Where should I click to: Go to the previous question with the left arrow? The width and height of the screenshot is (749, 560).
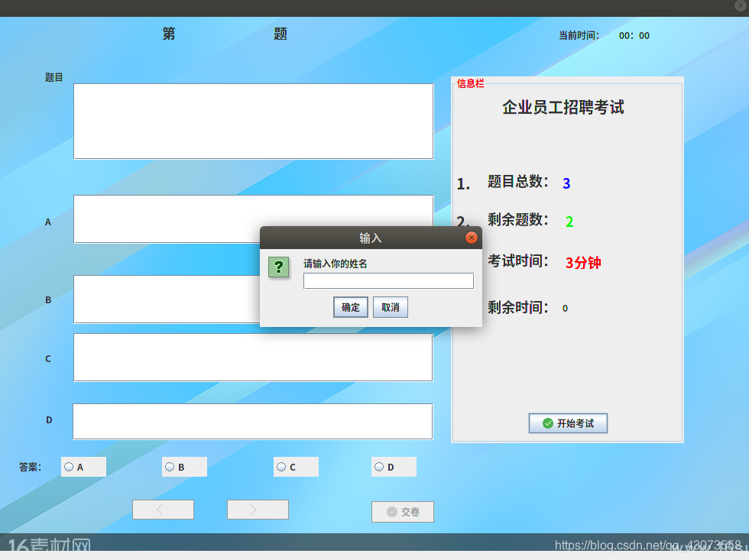pos(163,510)
